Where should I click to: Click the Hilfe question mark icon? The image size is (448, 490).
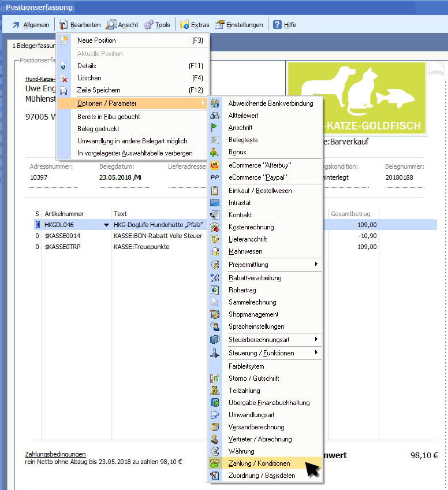[277, 25]
